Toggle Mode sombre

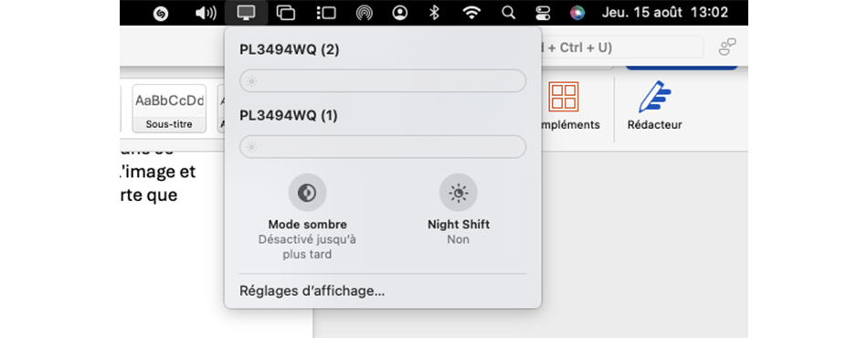pyautogui.click(x=307, y=193)
